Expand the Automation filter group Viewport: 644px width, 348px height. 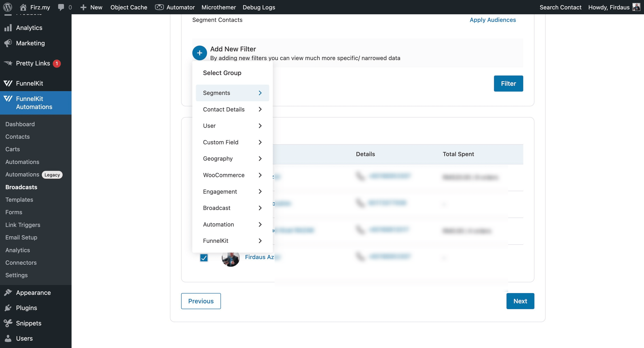pos(232,224)
